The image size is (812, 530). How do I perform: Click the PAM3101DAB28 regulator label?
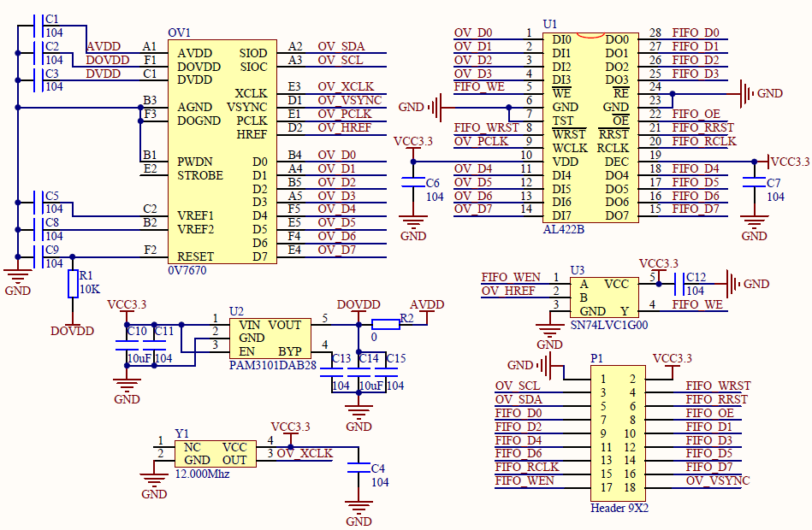tap(272, 365)
